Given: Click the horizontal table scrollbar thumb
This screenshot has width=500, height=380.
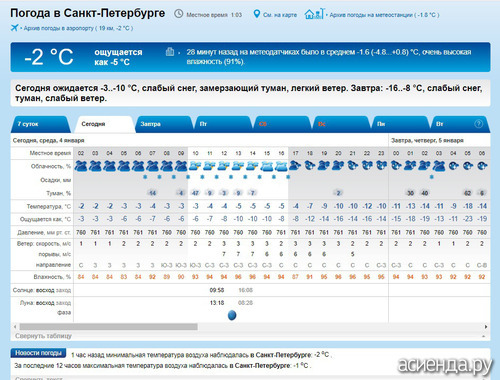Looking at the screenshot, I should coord(108,327).
